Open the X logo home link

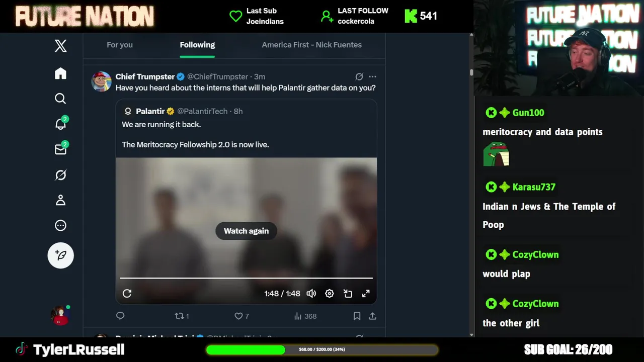click(x=60, y=46)
